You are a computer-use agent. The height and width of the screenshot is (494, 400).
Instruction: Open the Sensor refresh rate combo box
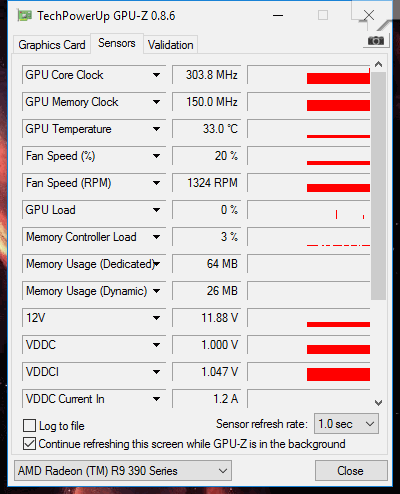coord(346,424)
